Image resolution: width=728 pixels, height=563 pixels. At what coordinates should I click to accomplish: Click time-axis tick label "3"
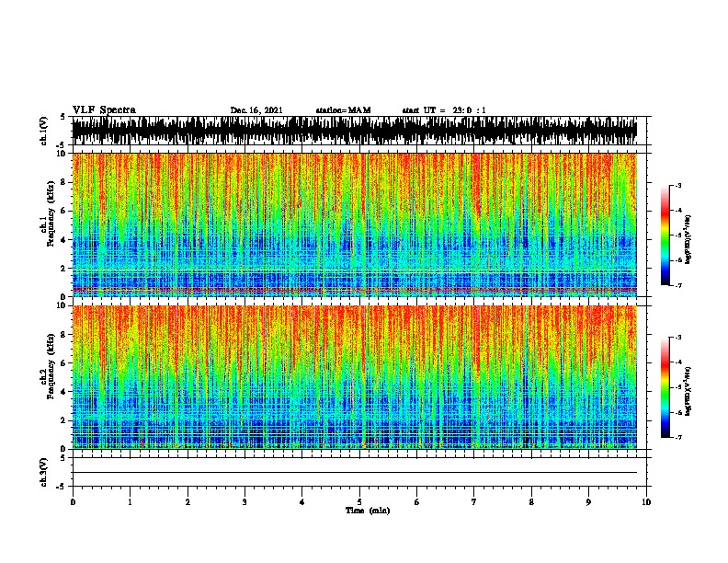[x=245, y=502]
